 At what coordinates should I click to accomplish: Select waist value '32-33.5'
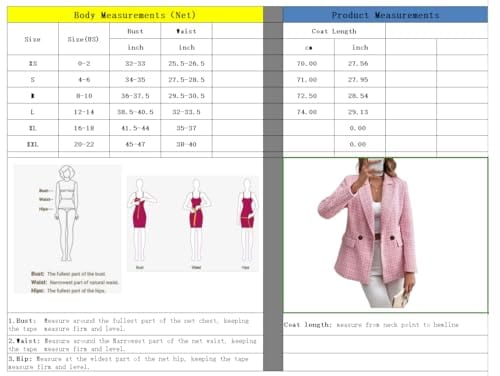click(186, 112)
